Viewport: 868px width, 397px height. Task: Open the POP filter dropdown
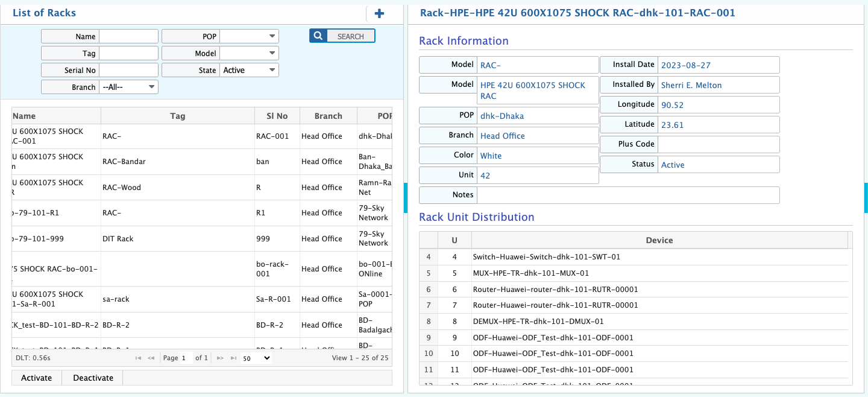point(250,37)
